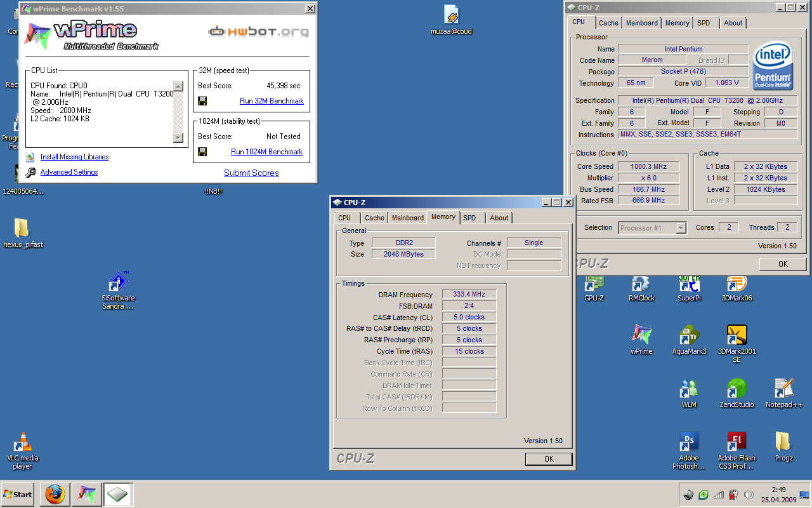Click the Core VID value 1.063 V
This screenshot has width=812, height=508.
pyautogui.click(x=726, y=83)
